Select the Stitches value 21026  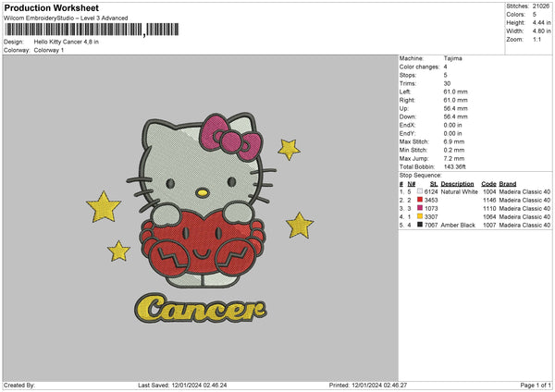tap(540, 6)
